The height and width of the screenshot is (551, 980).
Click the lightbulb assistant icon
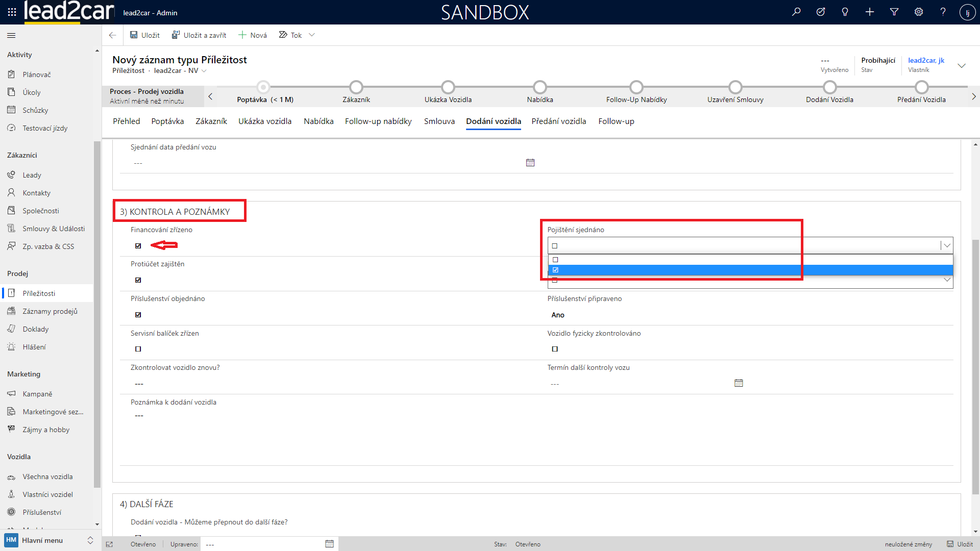coord(845,12)
